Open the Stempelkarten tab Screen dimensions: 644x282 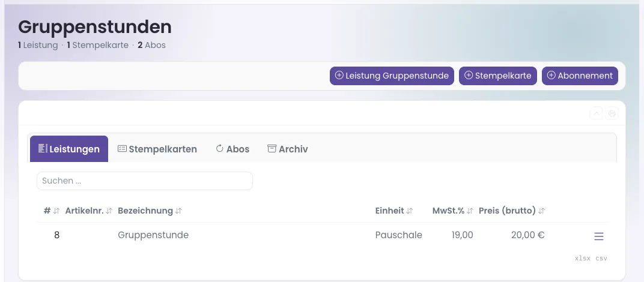157,149
